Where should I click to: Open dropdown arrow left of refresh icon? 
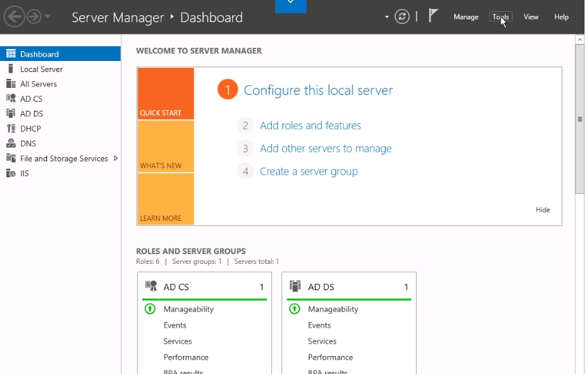pos(387,17)
